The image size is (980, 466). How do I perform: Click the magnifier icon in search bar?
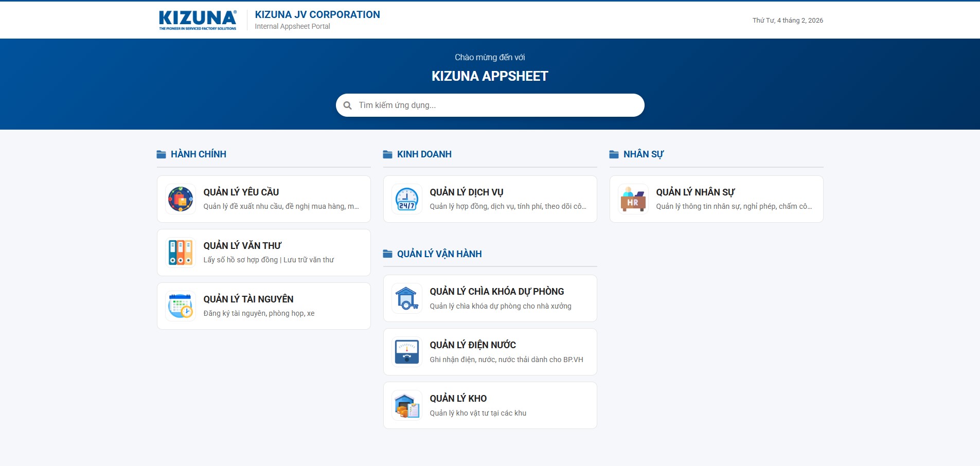click(x=348, y=105)
